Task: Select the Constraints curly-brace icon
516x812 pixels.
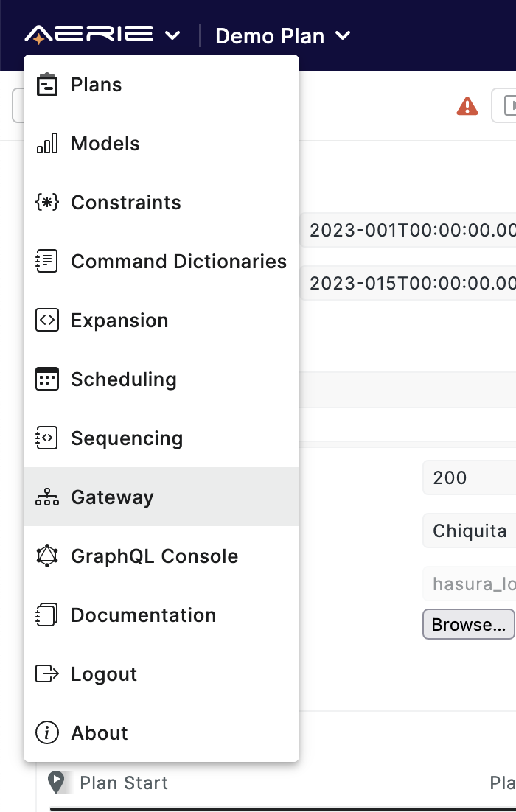Action: tap(46, 202)
